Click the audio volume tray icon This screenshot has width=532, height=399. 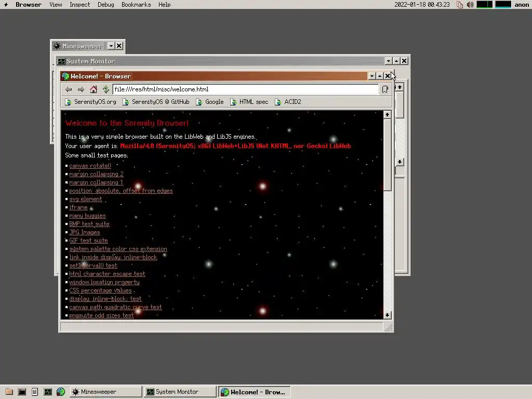coord(470,4)
